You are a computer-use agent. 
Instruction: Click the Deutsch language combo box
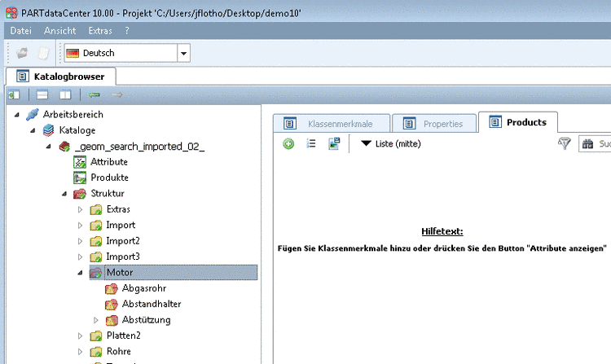point(127,53)
